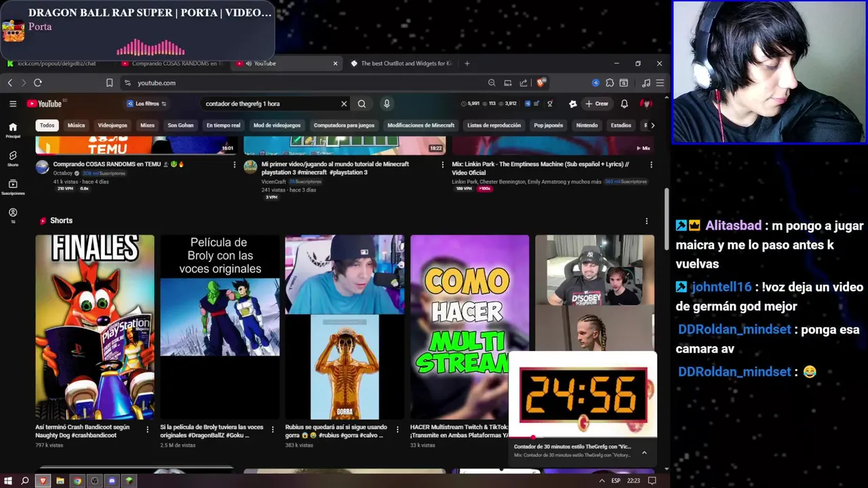The height and width of the screenshot is (488, 868).
Task: Open Discord from the taskbar
Action: pos(112,481)
